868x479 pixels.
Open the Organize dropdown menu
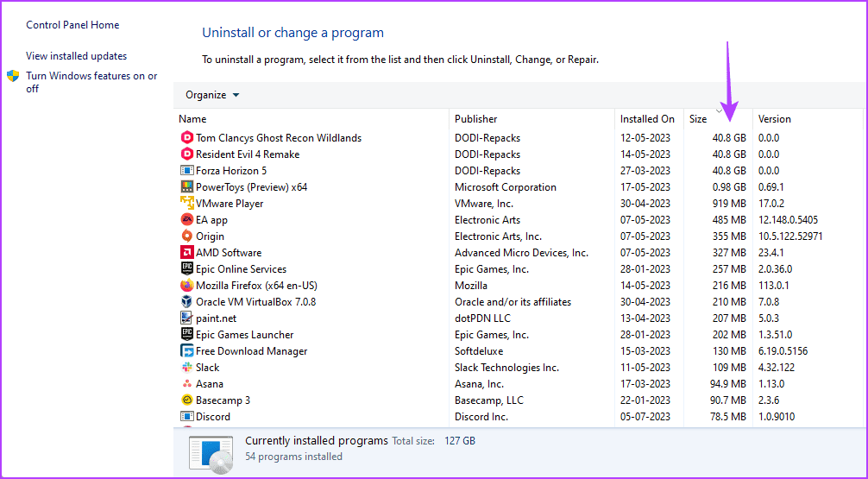coord(212,95)
